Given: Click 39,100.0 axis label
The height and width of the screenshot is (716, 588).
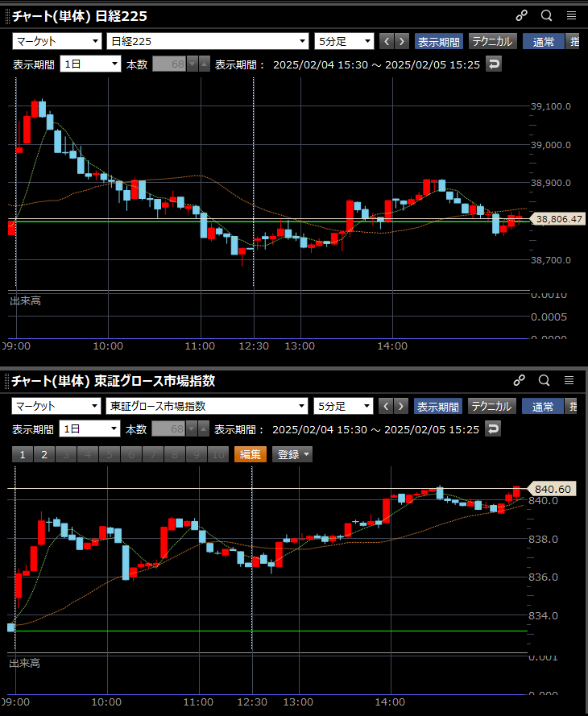Looking at the screenshot, I should click(551, 106).
